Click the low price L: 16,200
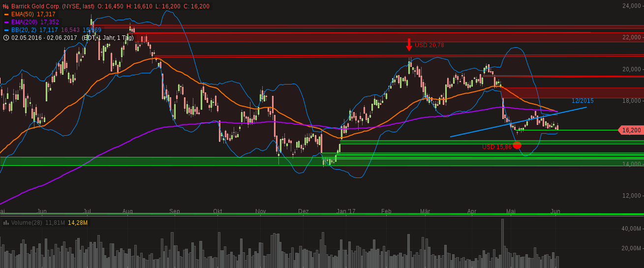644x268 pixels. 167,6
